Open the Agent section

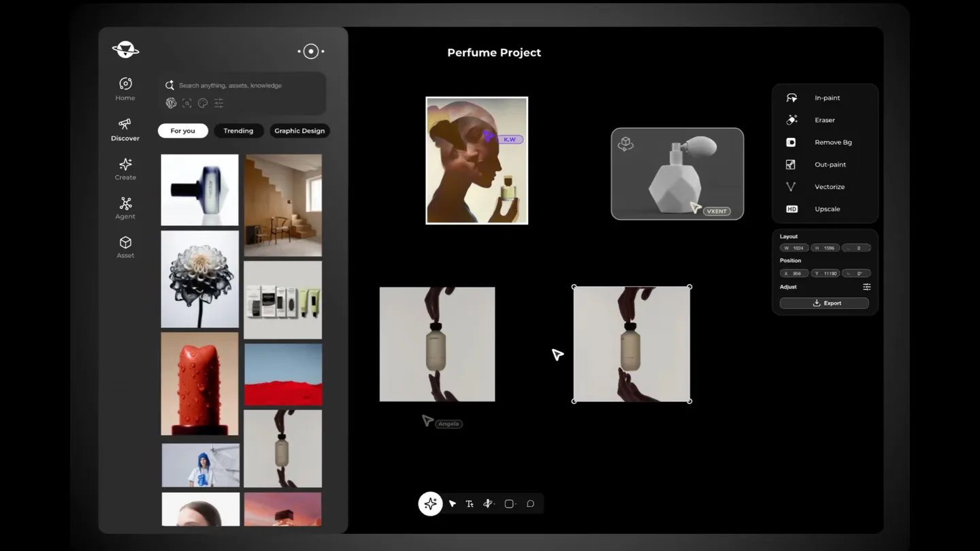(125, 208)
